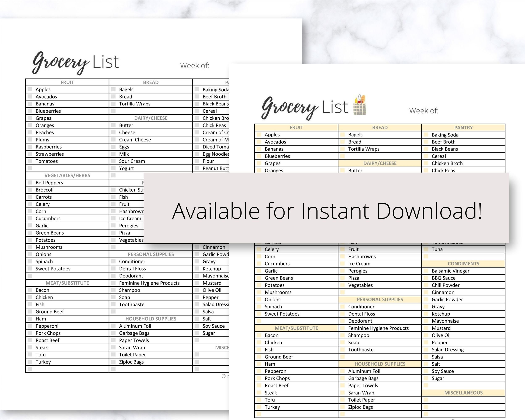Select the FRUIT section header

296,127
